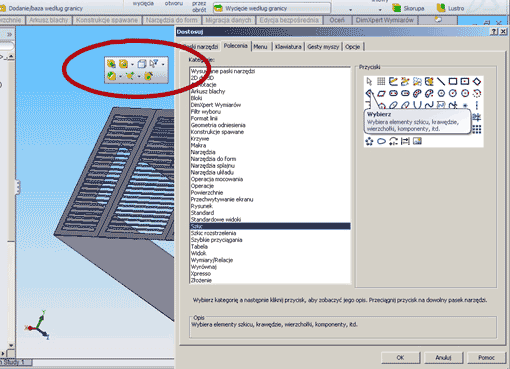Select the Spline sketch icon
This screenshot has height=369, width=510.
429,105
